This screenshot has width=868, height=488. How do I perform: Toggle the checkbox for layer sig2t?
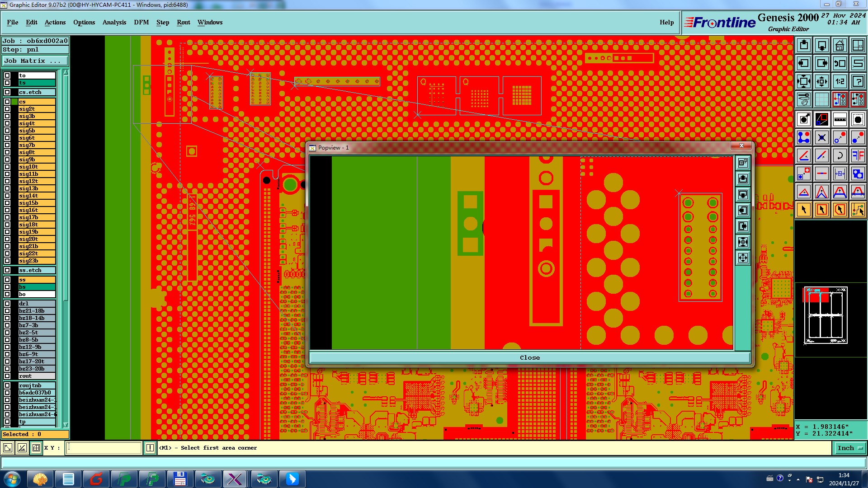click(7, 109)
